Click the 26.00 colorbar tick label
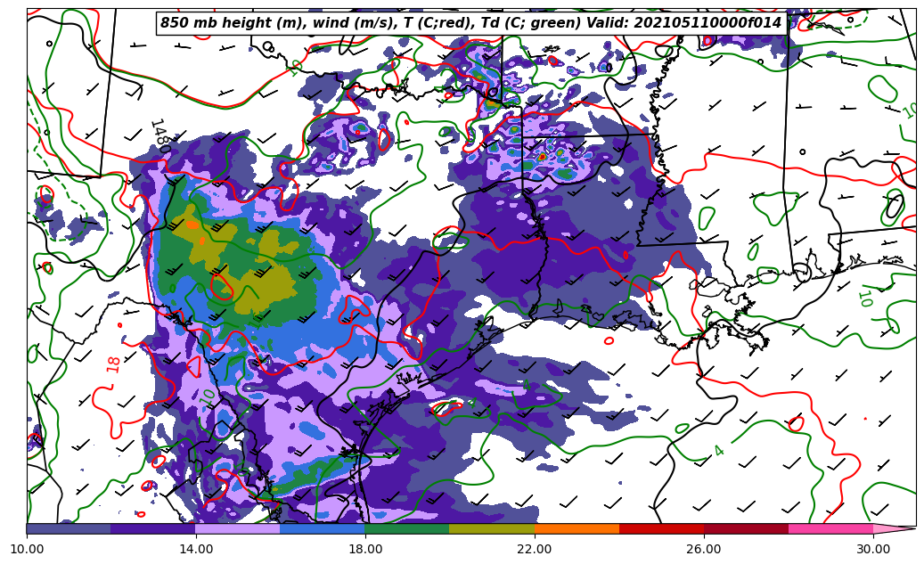The width and height of the screenshot is (924, 564). [x=704, y=550]
